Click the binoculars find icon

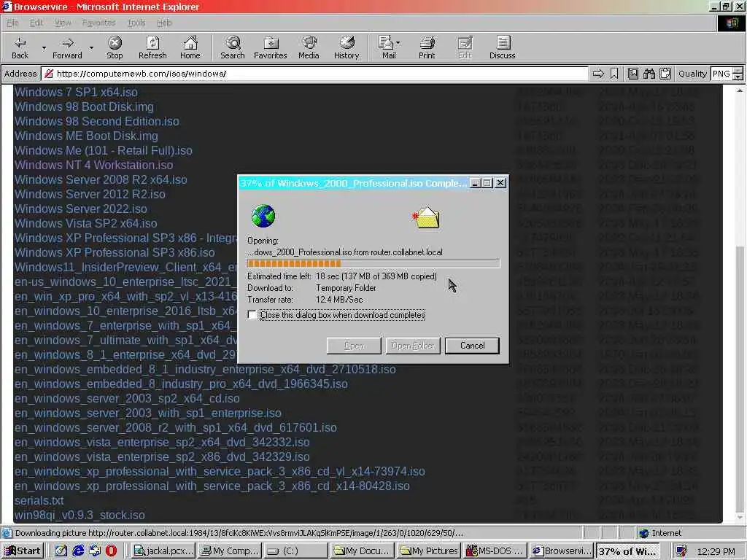click(649, 74)
